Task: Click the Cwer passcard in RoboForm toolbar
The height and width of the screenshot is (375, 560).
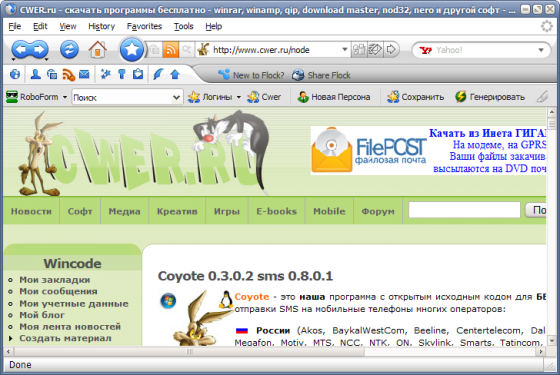Action: tap(265, 97)
